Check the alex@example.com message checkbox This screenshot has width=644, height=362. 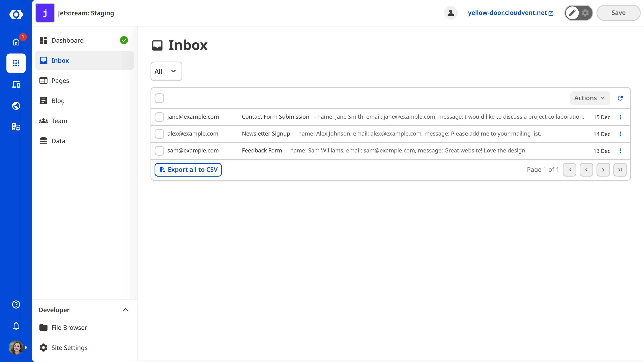point(159,134)
